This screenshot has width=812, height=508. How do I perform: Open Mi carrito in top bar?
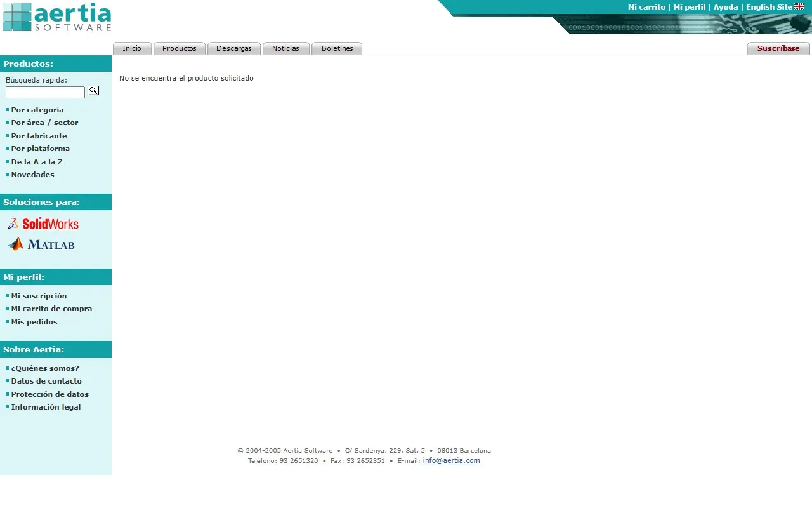(646, 7)
